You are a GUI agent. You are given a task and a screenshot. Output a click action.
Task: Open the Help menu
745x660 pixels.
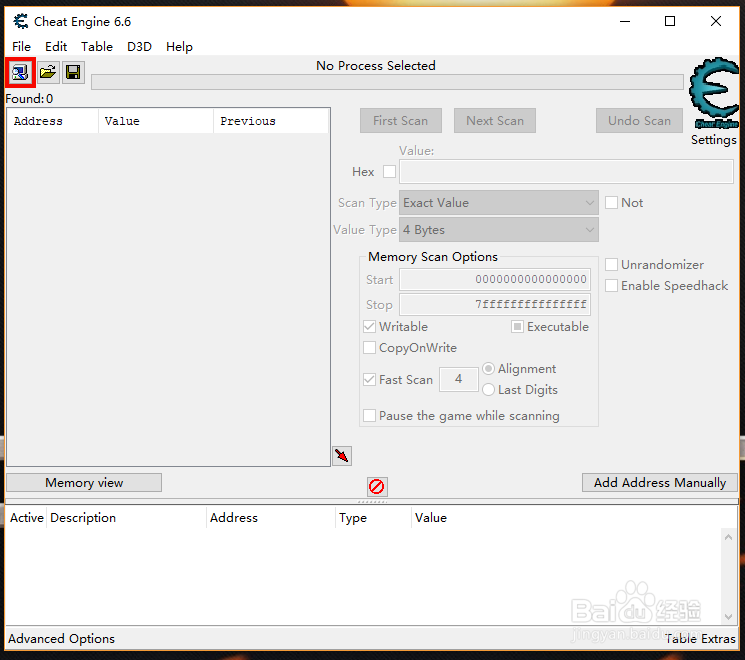click(x=179, y=47)
